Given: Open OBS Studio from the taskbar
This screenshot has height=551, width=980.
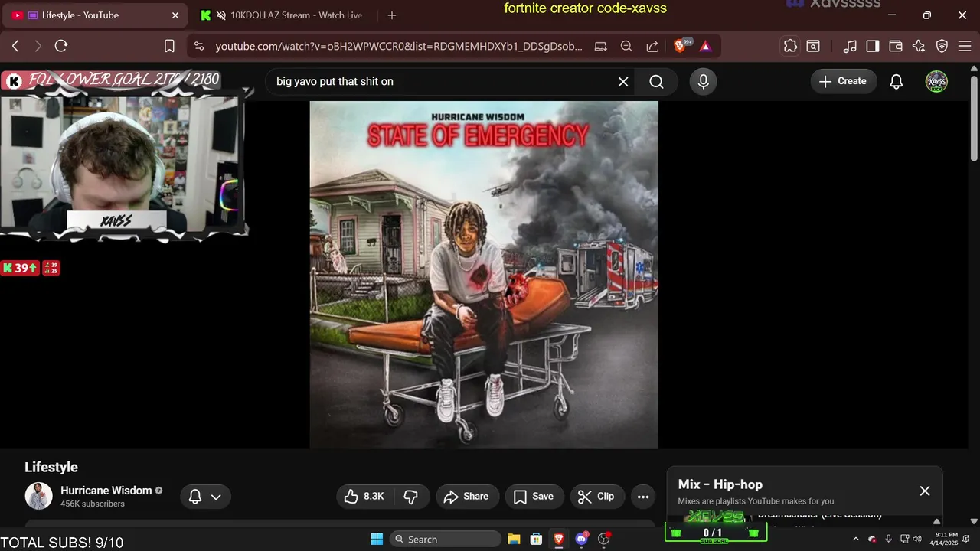Looking at the screenshot, I should 604,539.
